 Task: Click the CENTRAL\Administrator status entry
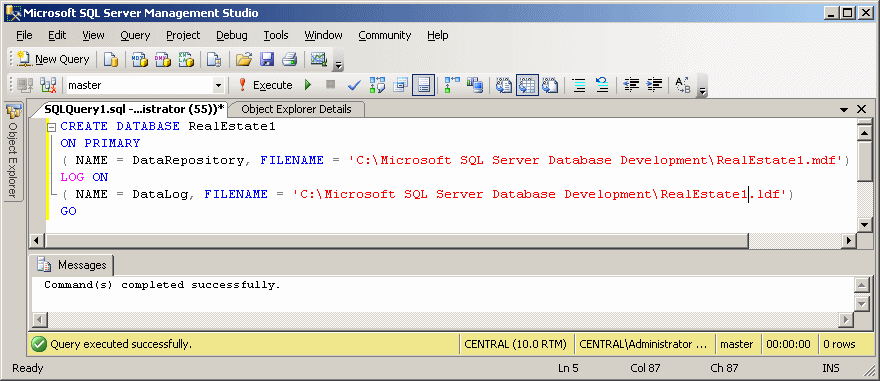(644, 344)
